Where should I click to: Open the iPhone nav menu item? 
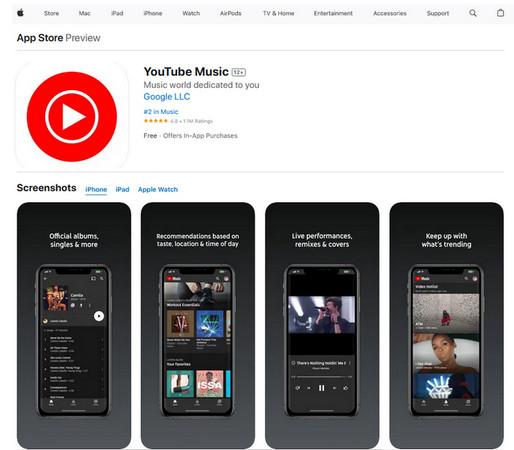pos(153,13)
